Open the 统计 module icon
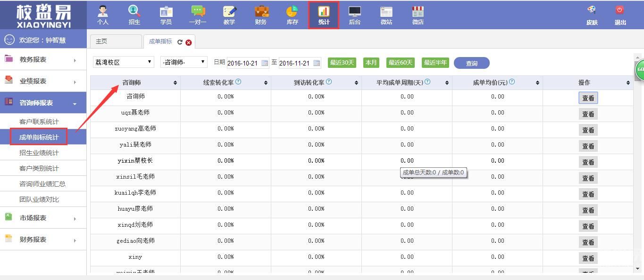 (324, 15)
